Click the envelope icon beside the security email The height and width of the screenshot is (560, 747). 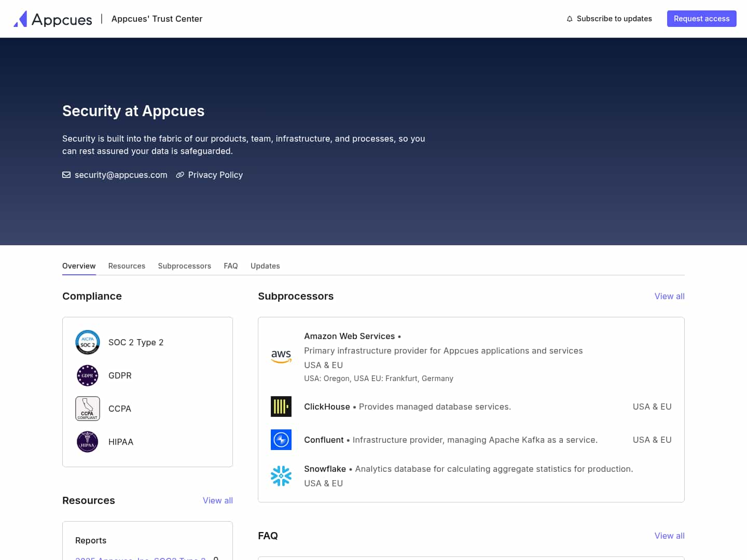pyautogui.click(x=66, y=175)
